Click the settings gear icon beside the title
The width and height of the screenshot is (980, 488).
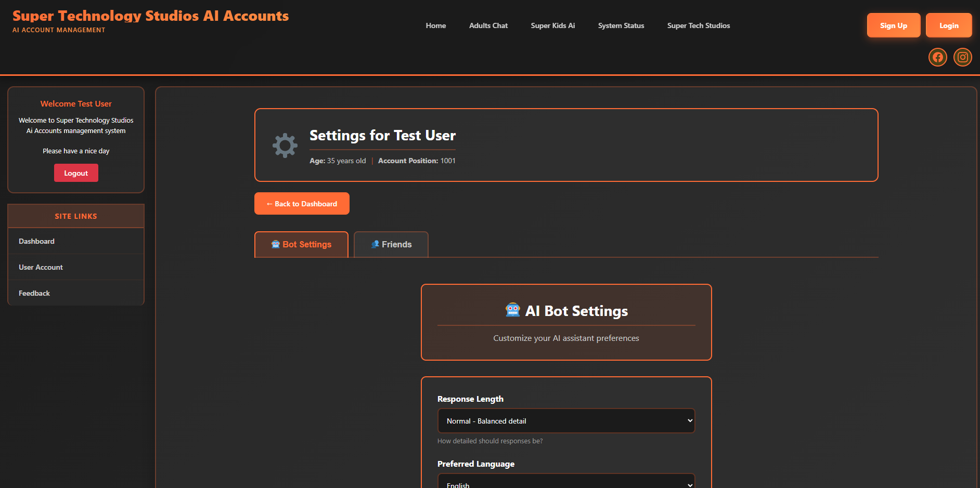click(285, 146)
